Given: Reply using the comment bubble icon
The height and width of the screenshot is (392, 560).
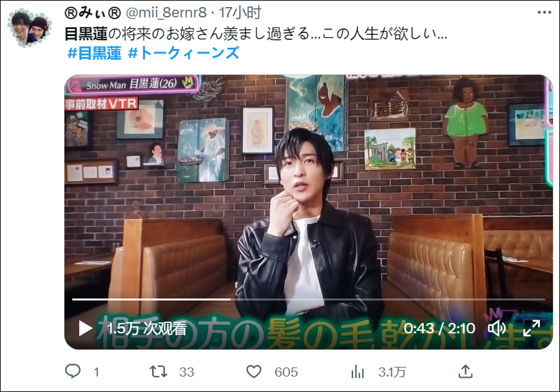Looking at the screenshot, I should pos(73,371).
